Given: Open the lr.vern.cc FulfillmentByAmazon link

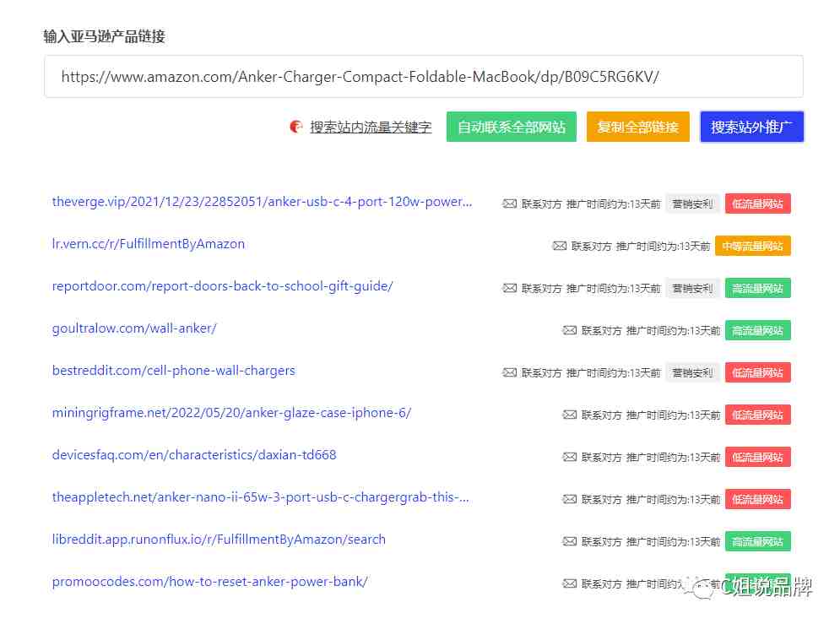Looking at the screenshot, I should pos(149,244).
